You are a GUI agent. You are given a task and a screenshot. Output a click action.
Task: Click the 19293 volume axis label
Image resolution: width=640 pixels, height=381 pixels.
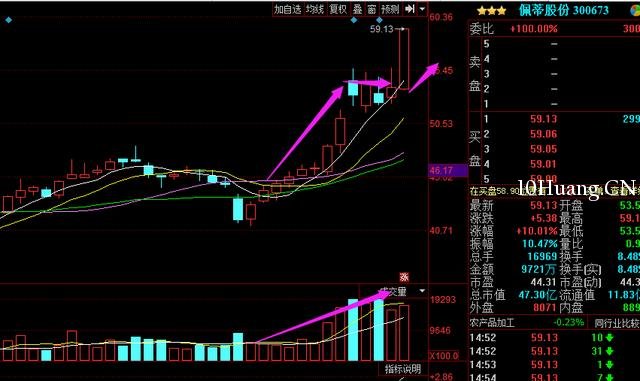[443, 299]
